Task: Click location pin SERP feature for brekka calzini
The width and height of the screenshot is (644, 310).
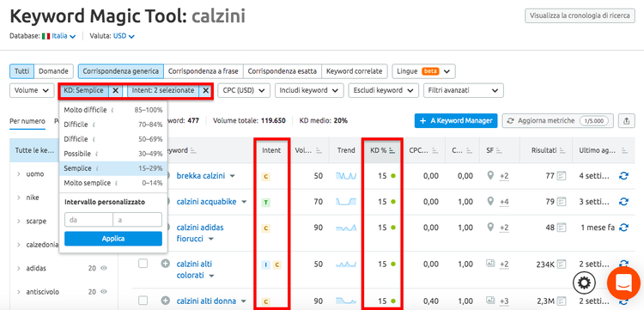Action: tap(489, 176)
